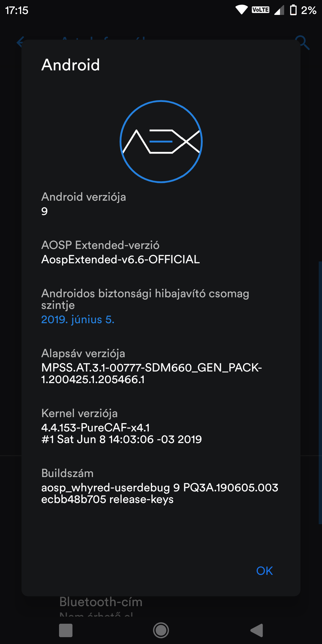Tap the aosp_whyred build number entry
Screen dimensions: 322x644
coord(160,493)
